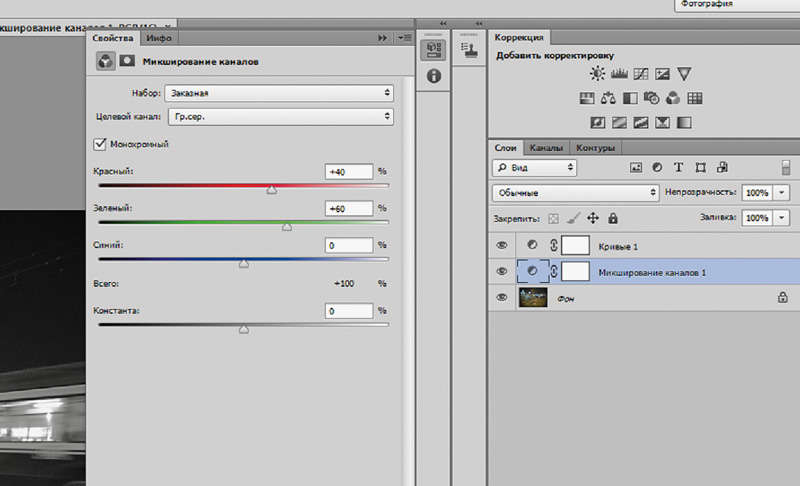The width and height of the screenshot is (800, 486).
Task: Add a Brightness/Contrast adjustment (sun icon)
Action: pyautogui.click(x=597, y=73)
